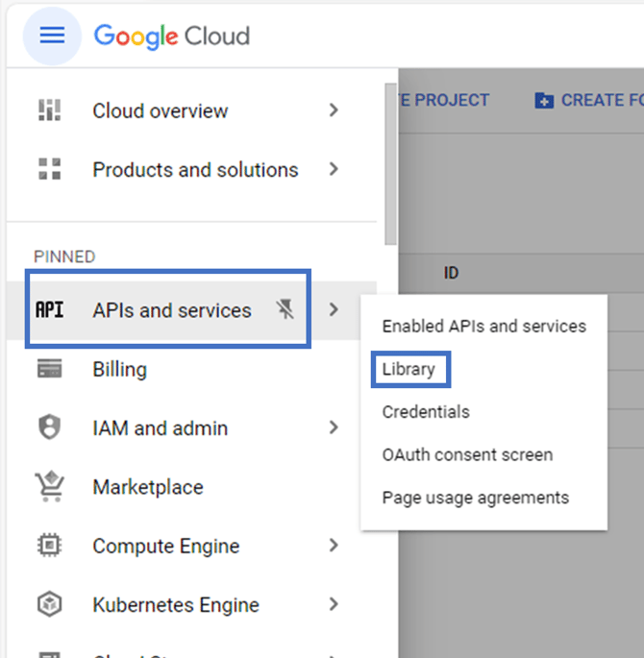644x658 pixels.
Task: Expand the Cloud overview submenu arrow
Action: (x=334, y=110)
